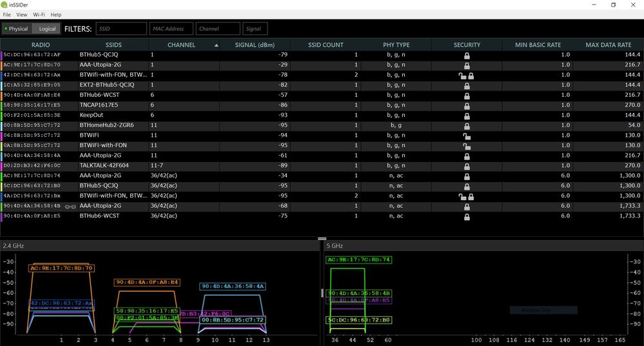This screenshot has height=346, width=644.
Task: Click the horizontal splitter handle above graphs
Action: pos(322,239)
